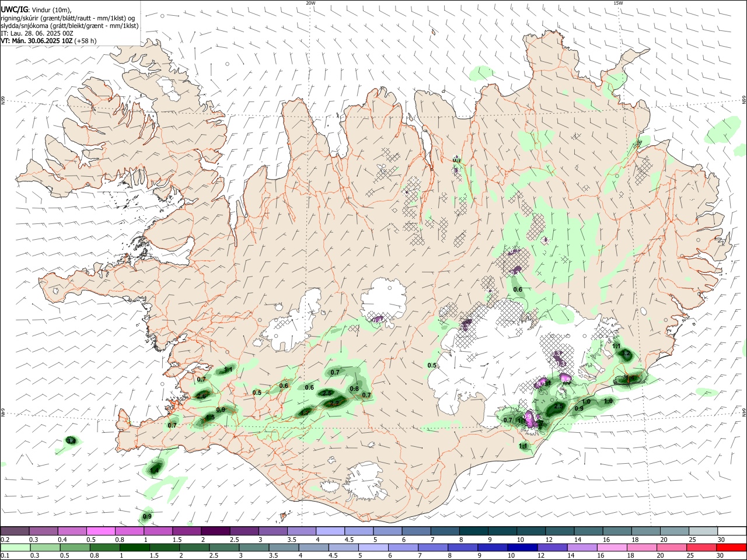The image size is (747, 560).
Task: Pick the white swatch starting at 30, upper legend
Action: coord(731,531)
